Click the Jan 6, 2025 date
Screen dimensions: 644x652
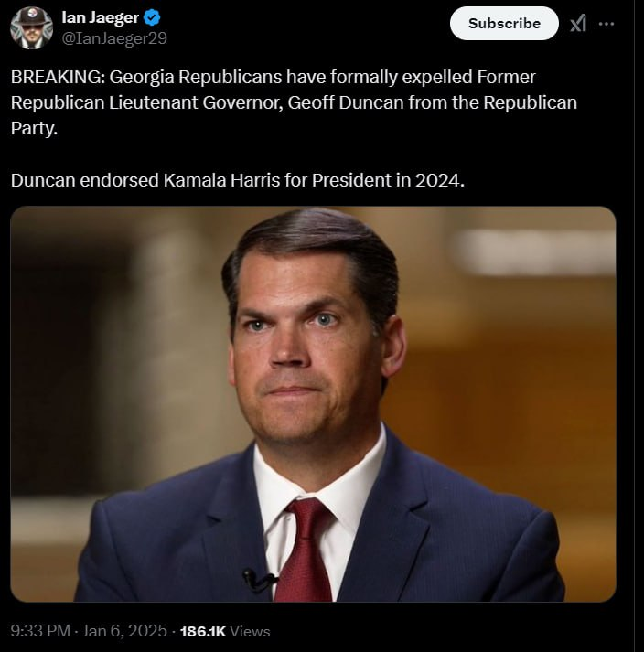tap(124, 631)
